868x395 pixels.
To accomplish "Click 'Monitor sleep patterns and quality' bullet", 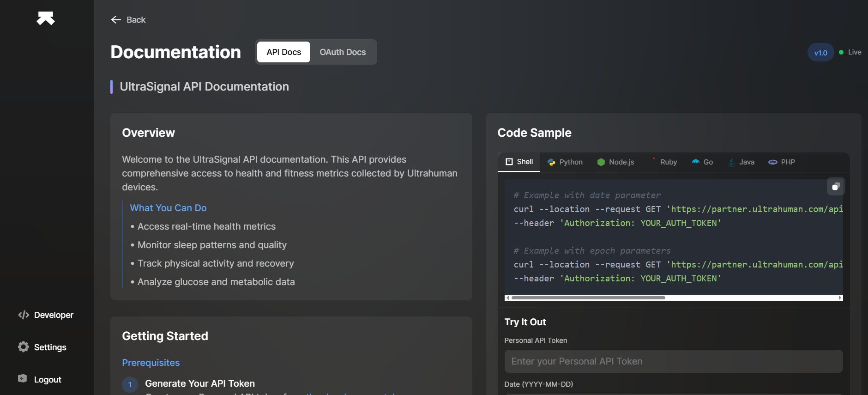I will click(212, 245).
